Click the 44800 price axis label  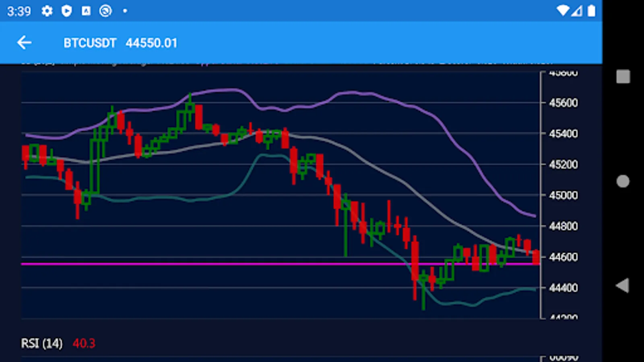[563, 226]
